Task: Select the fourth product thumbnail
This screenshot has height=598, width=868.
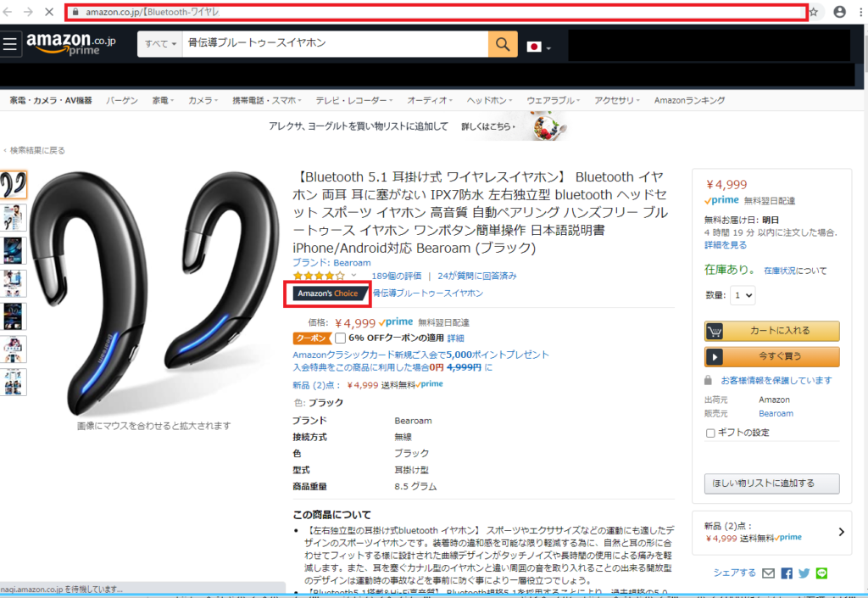Action: click(x=13, y=283)
